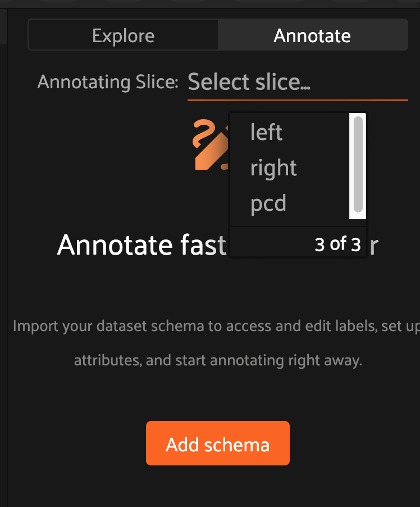Switch to the Explore tab
420x507 pixels.
point(123,35)
